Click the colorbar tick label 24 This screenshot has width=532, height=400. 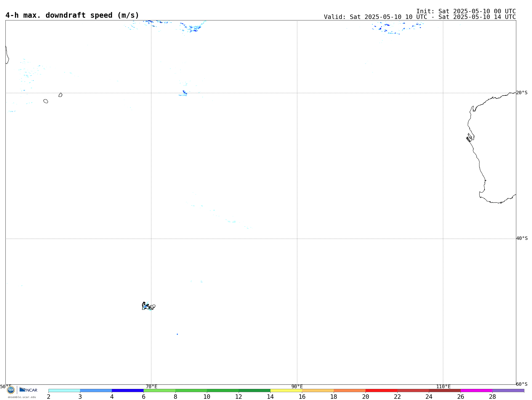[x=429, y=397]
